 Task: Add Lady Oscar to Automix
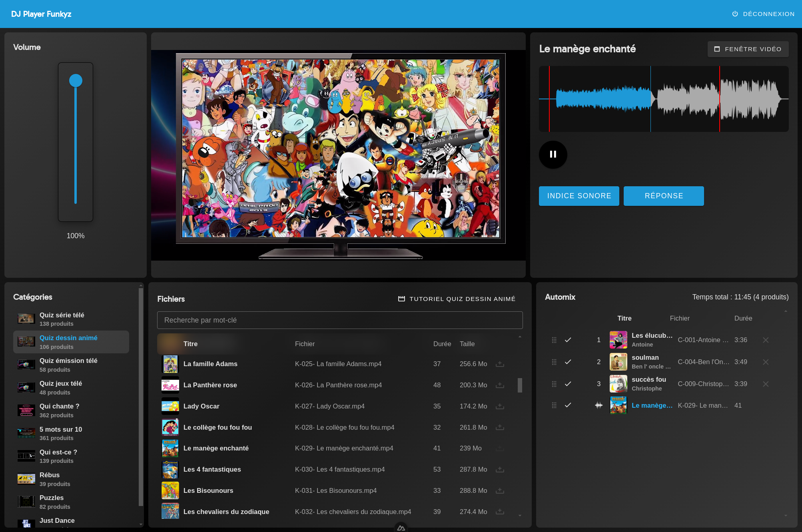click(x=500, y=406)
